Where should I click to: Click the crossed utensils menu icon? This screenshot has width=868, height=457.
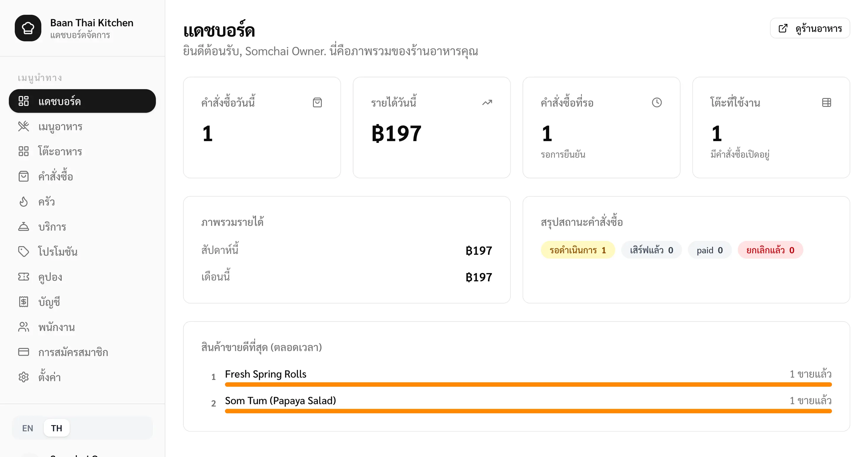[x=24, y=126]
